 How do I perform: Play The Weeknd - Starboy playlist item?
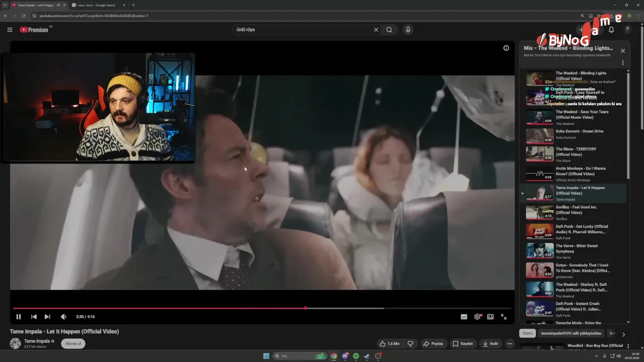[x=573, y=290]
